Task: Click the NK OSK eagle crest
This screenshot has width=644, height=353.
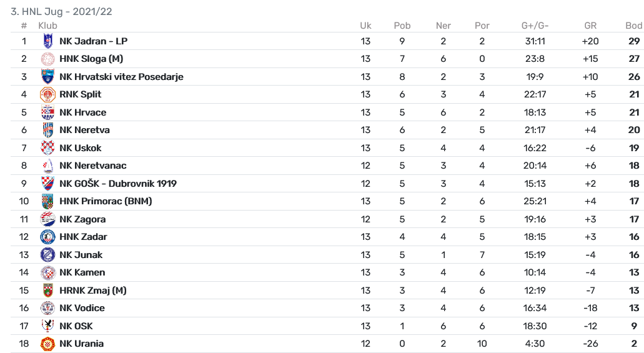Action: (47, 326)
